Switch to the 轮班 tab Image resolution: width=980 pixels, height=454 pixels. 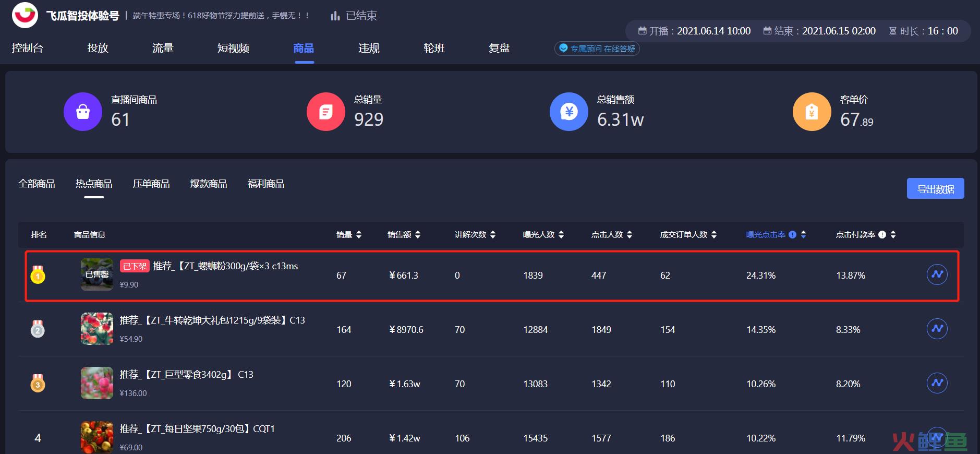(x=434, y=48)
